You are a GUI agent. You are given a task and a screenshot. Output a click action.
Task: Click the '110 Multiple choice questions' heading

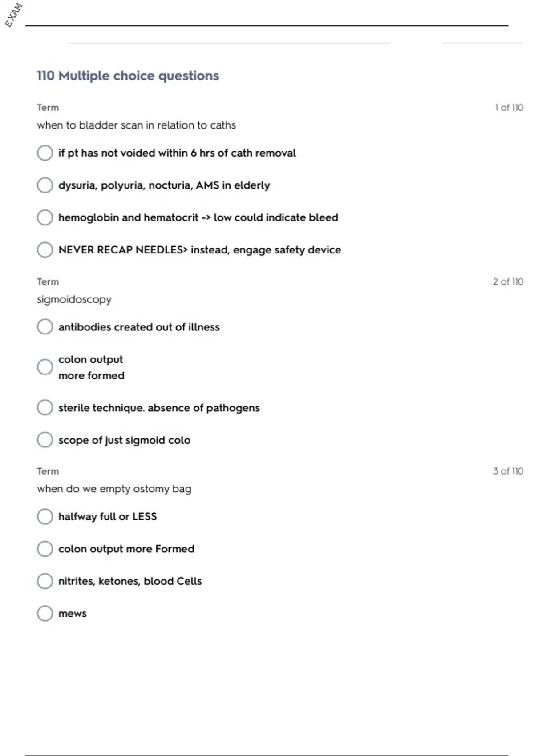pyautogui.click(x=128, y=76)
